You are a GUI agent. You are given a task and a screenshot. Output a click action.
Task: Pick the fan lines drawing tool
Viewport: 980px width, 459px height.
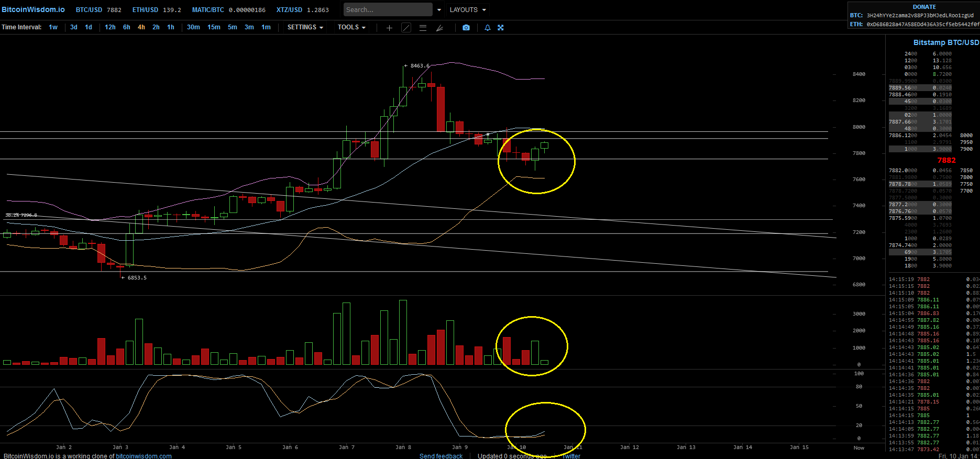pyautogui.click(x=439, y=28)
